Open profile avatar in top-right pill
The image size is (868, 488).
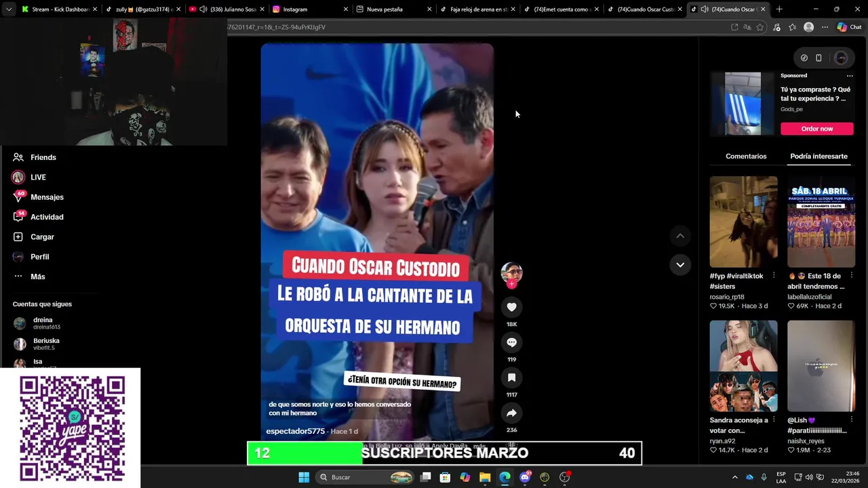coord(841,58)
